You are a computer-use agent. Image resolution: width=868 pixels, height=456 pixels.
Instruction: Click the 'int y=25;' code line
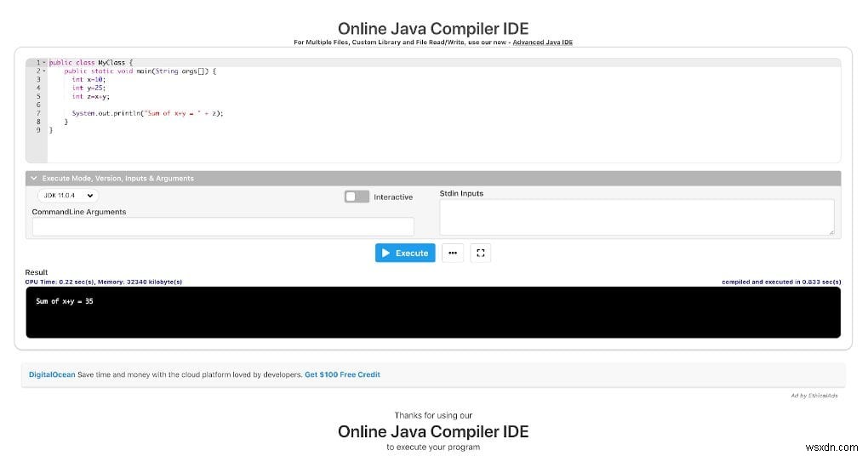pos(89,88)
